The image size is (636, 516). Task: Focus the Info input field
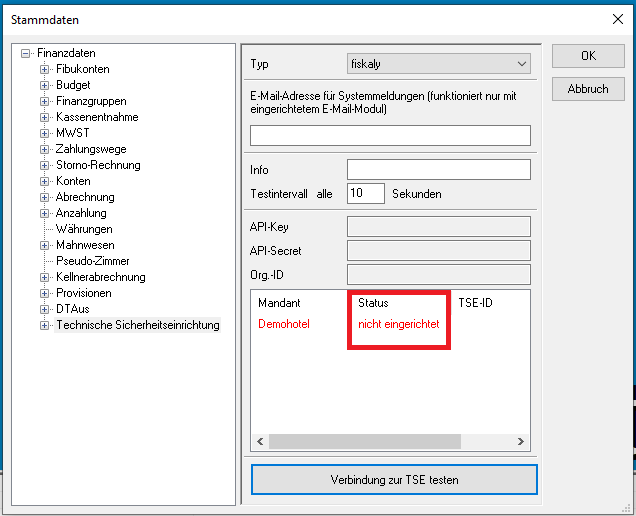[x=438, y=170]
